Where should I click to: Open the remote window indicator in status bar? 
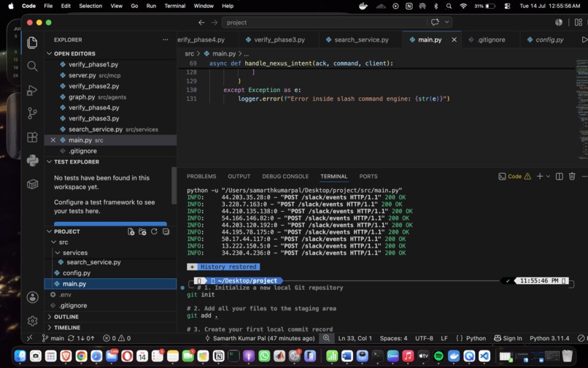(30, 338)
